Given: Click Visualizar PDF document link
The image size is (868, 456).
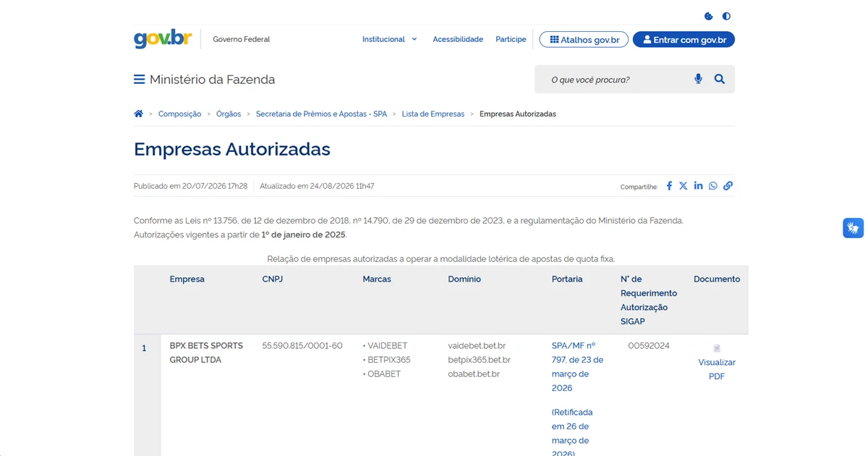Looking at the screenshot, I should point(717,369).
